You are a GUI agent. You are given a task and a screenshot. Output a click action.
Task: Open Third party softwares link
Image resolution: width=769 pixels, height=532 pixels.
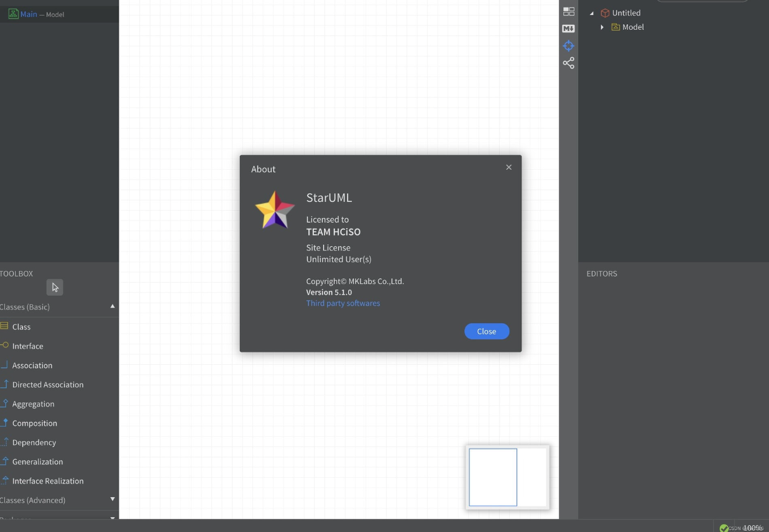tap(343, 303)
